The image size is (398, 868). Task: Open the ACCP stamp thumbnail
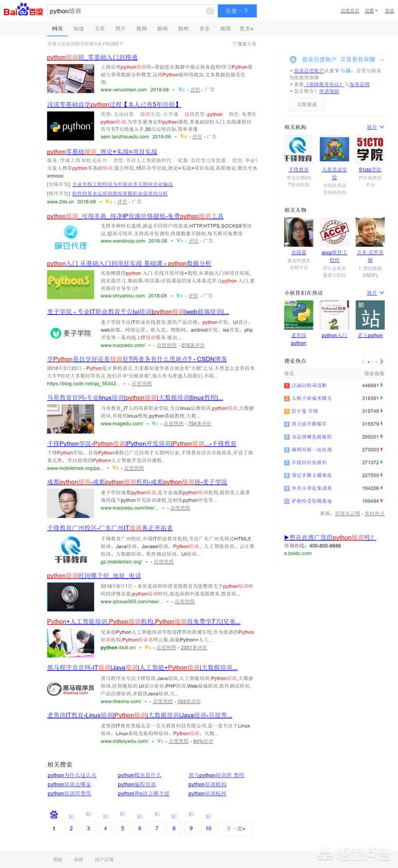(x=335, y=232)
